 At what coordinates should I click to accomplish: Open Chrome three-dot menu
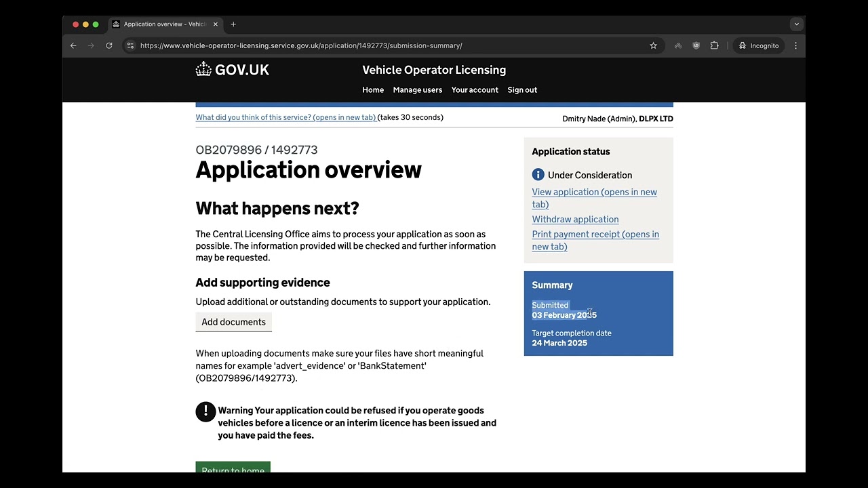[x=795, y=45]
